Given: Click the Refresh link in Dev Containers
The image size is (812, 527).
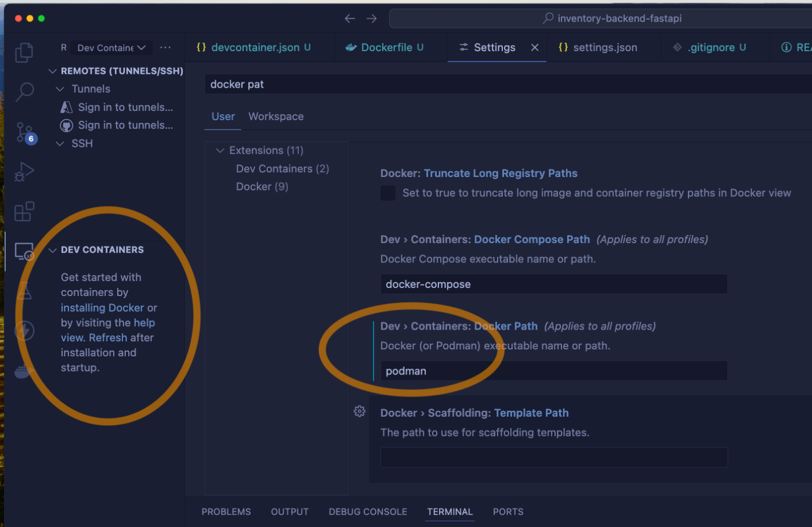Looking at the screenshot, I should (108, 338).
